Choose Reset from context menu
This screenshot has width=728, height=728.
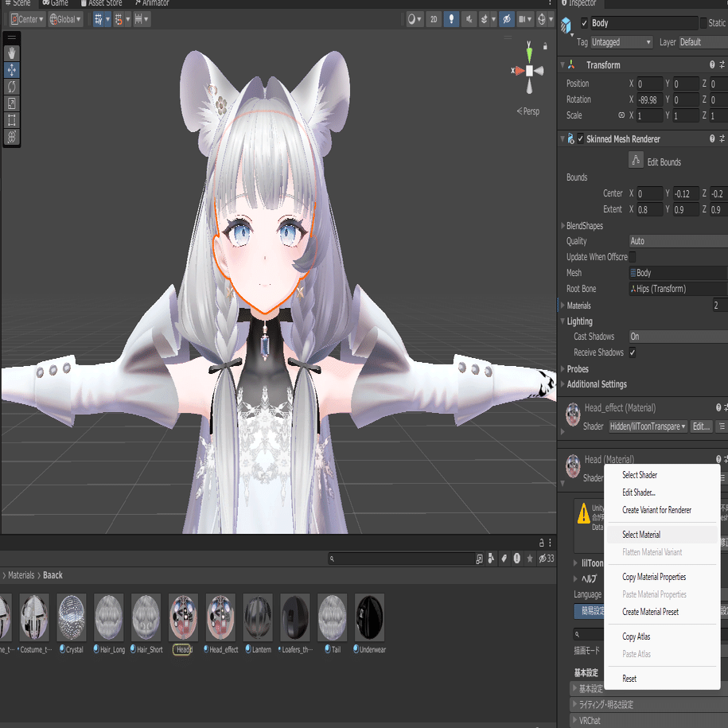[629, 679]
